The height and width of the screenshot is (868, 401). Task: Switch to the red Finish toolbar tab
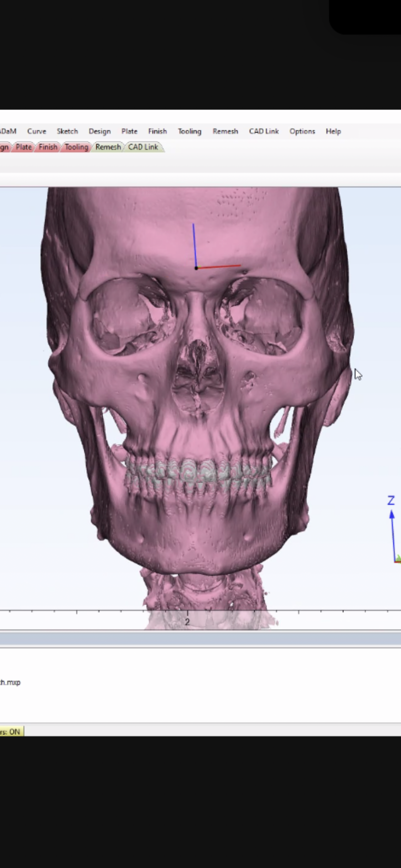coord(48,147)
